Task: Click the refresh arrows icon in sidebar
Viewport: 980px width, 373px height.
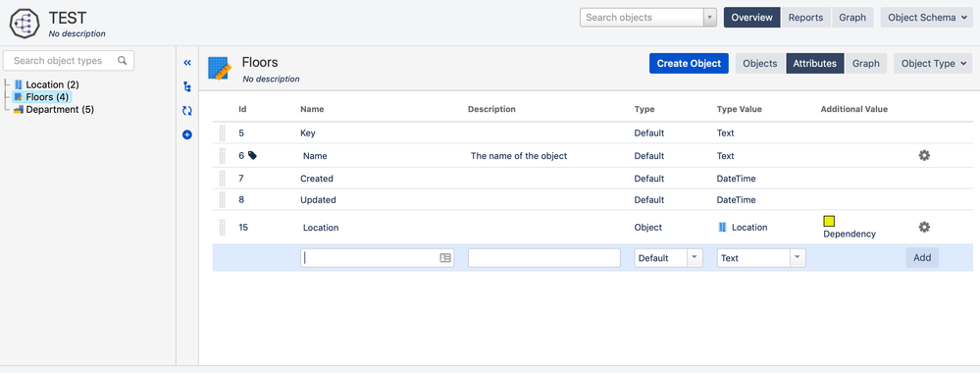Action: [x=186, y=111]
